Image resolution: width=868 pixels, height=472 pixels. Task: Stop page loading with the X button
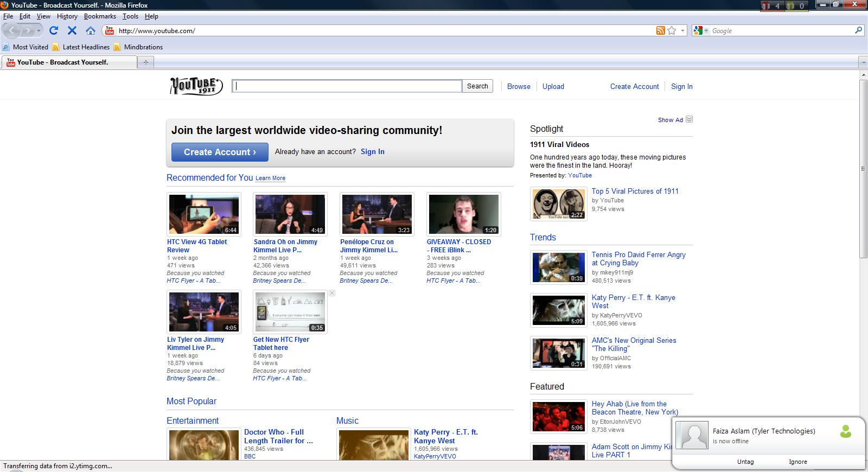pos(72,31)
